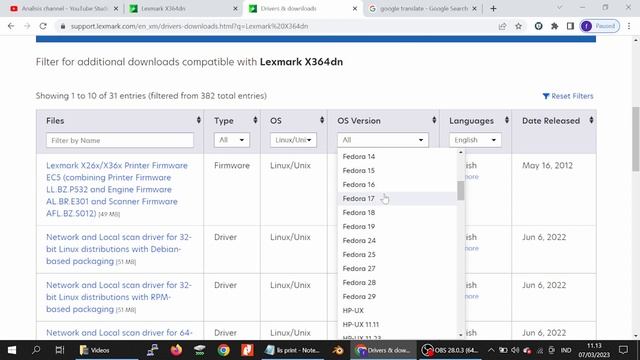The image size is (640, 360).
Task: Sort table by OS column
Action: (x=322, y=120)
